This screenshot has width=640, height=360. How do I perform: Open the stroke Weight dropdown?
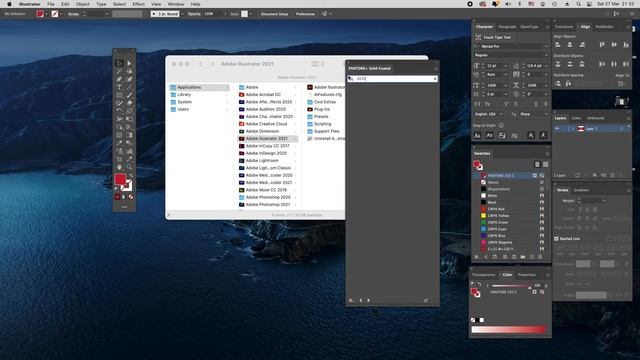604,201
